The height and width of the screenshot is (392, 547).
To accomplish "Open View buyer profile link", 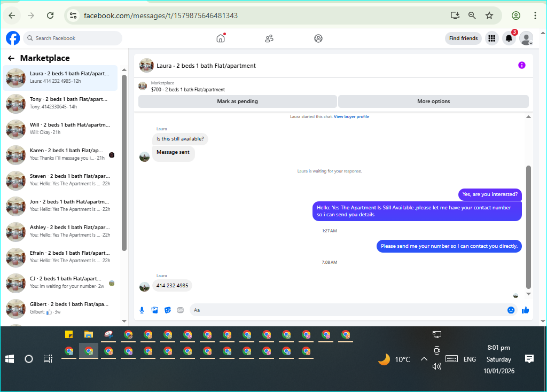I will coord(351,117).
